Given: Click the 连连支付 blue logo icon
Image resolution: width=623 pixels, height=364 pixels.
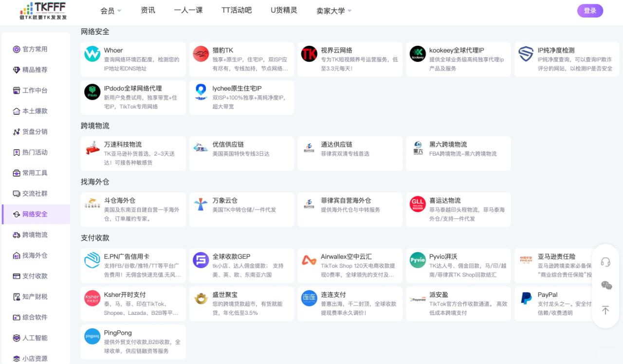Looking at the screenshot, I should 309,298.
